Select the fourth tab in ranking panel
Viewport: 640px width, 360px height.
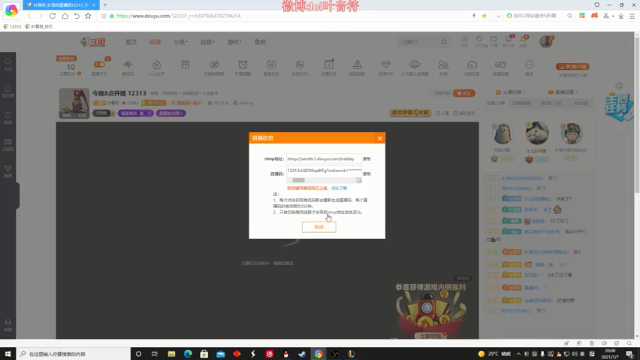(x=581, y=103)
